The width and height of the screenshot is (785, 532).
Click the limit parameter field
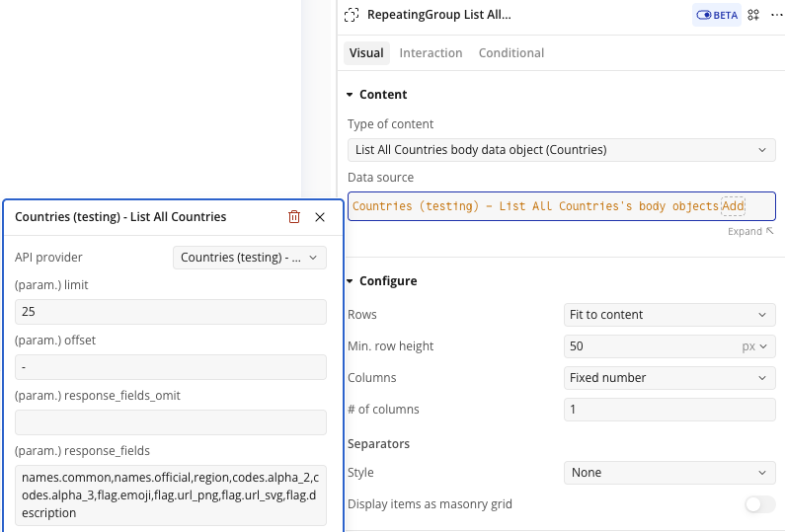[x=171, y=312]
